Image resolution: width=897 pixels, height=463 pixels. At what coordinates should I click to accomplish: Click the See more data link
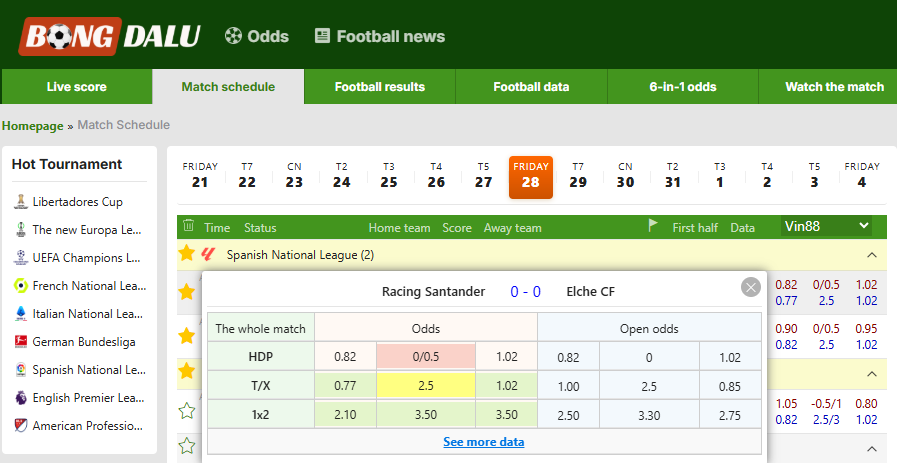[483, 442]
